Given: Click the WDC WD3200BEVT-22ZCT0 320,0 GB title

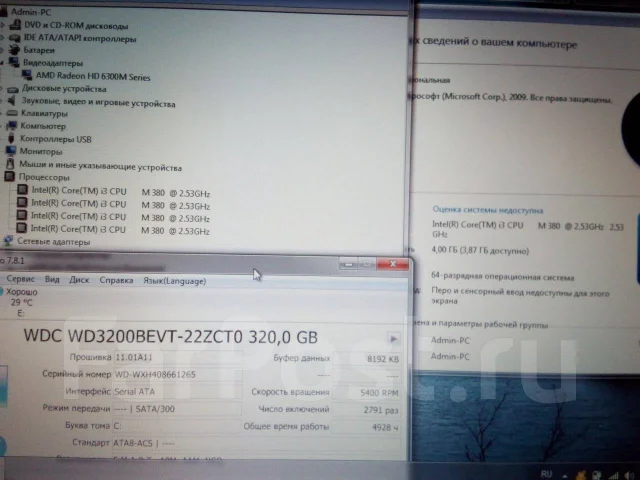Looking at the screenshot, I should point(171,337).
